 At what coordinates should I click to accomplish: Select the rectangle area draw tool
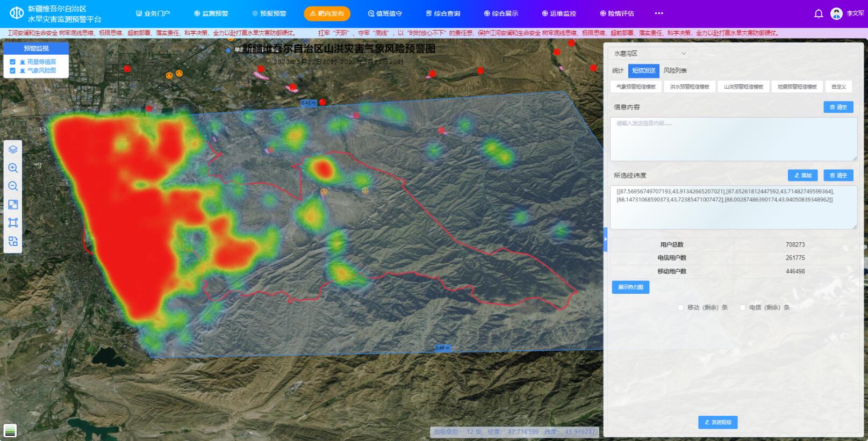(x=13, y=223)
